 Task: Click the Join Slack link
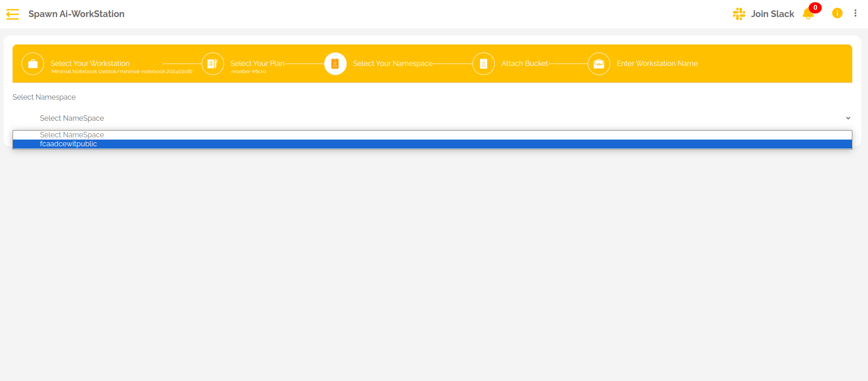click(x=772, y=14)
